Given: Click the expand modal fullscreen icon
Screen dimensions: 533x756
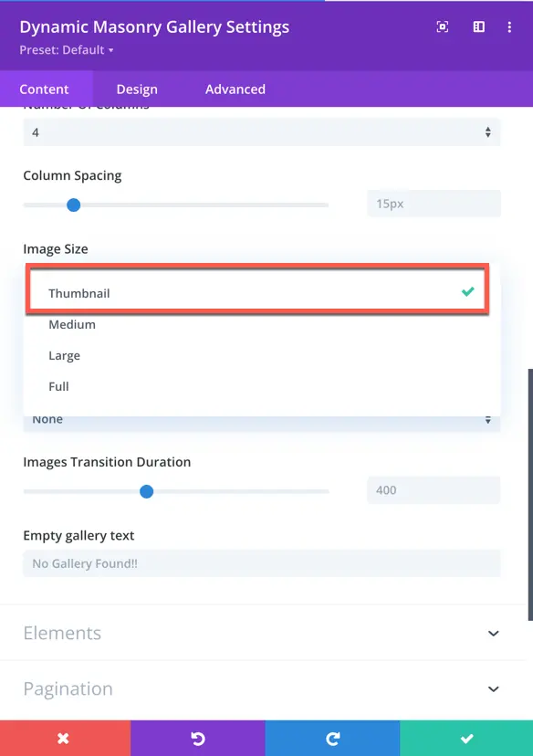Looking at the screenshot, I should (443, 27).
